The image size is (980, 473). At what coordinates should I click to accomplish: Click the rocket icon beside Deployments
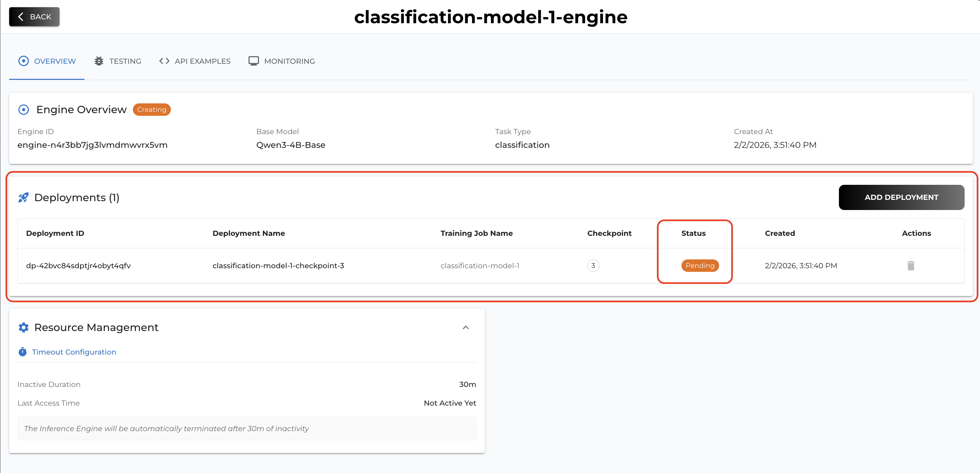[24, 197]
